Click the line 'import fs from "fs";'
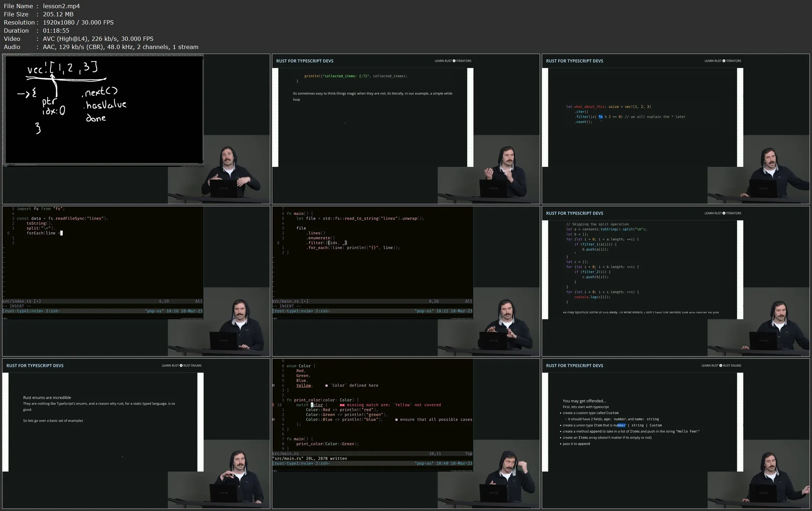 tap(41, 209)
